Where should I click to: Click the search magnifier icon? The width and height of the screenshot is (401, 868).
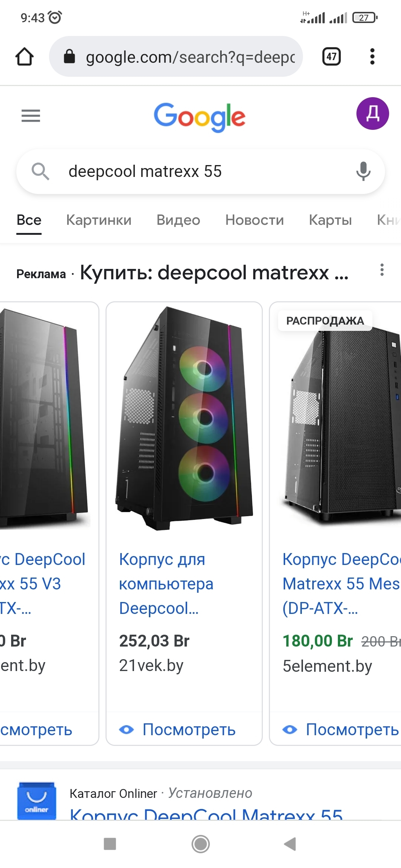tap(40, 171)
